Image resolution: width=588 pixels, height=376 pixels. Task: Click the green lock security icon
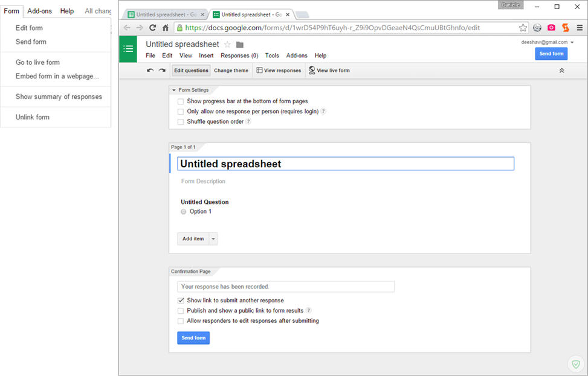point(179,28)
